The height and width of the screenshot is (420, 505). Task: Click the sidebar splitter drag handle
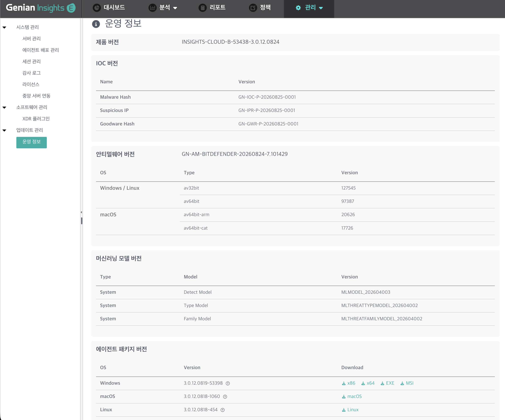[x=82, y=221]
